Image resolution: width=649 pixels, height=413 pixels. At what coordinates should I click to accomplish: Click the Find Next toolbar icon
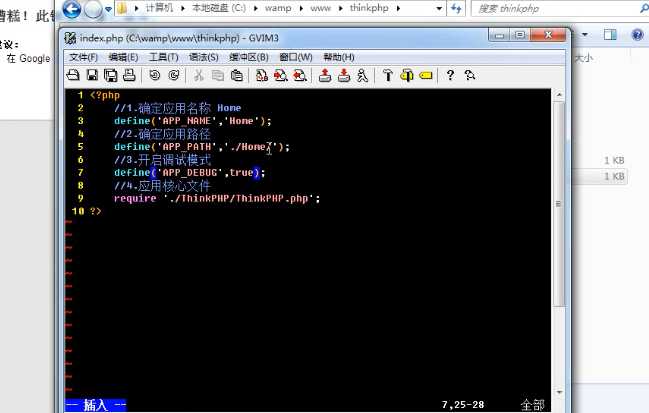[x=281, y=75]
